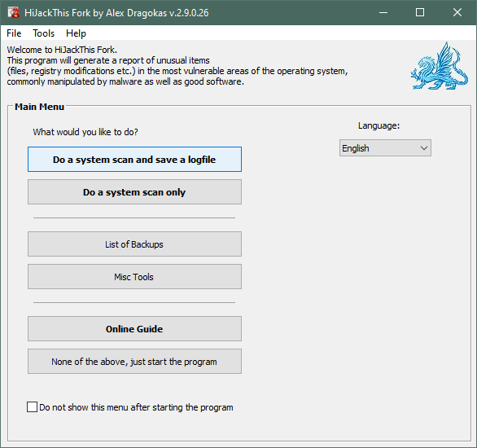Image resolution: width=477 pixels, height=448 pixels.
Task: Click the blue dragon logo image
Action: click(440, 66)
